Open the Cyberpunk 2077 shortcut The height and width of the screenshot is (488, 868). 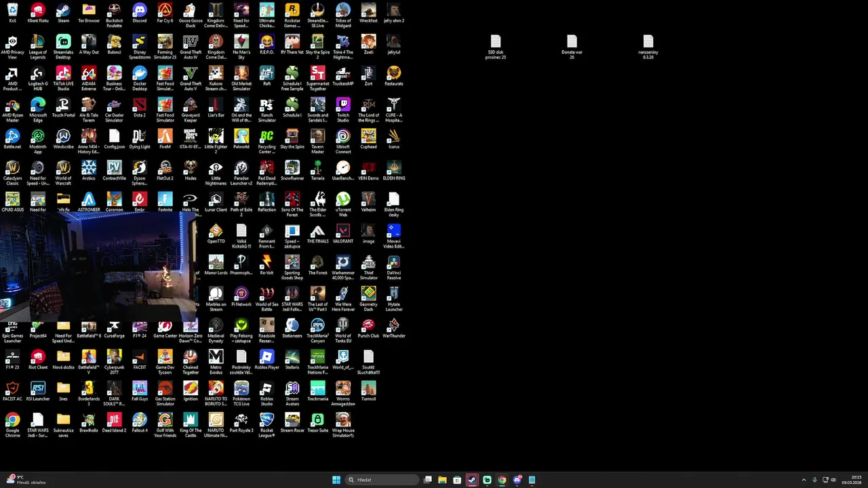point(114,363)
